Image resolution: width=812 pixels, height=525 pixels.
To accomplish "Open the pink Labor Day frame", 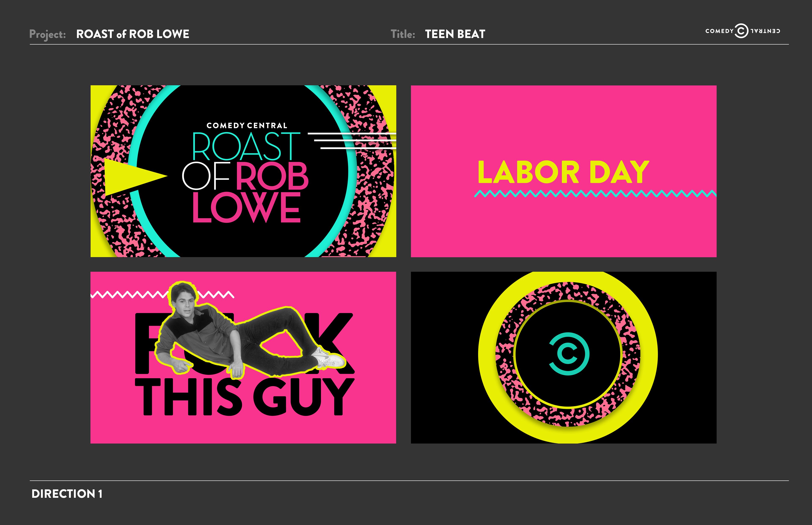I will coord(564,171).
